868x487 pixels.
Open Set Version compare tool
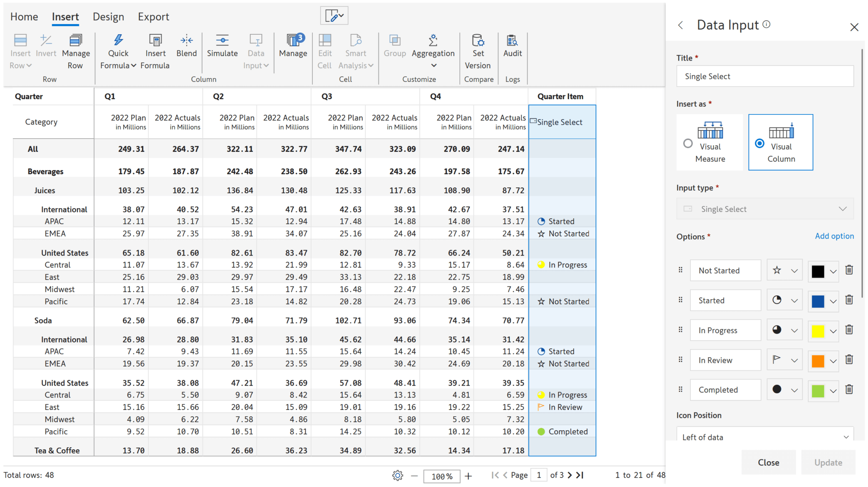coord(478,40)
